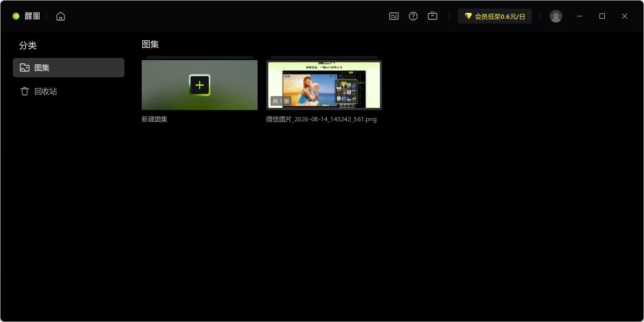This screenshot has height=322, width=644.
Task: Click the 醒图 green logo icon
Action: pos(16,16)
